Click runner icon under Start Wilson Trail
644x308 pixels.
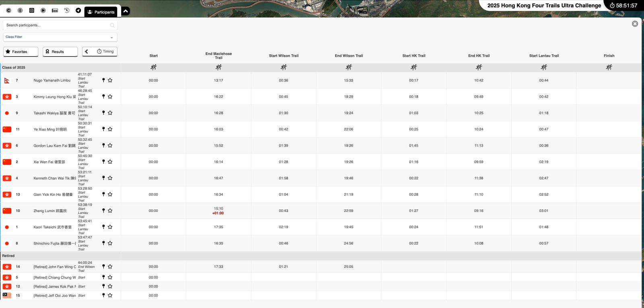pyautogui.click(x=284, y=67)
